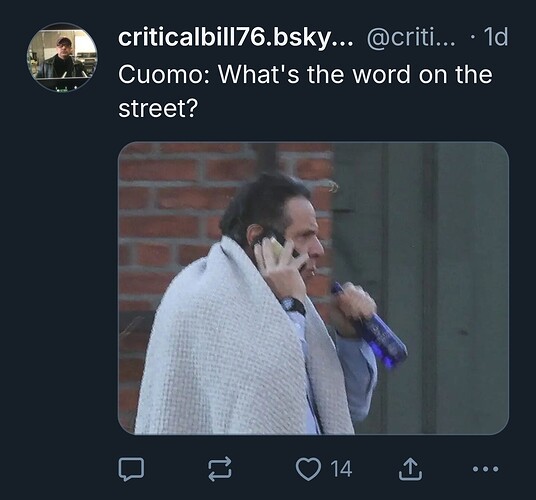
Task: Repost using the looped arrows icon
Action: coord(220,469)
